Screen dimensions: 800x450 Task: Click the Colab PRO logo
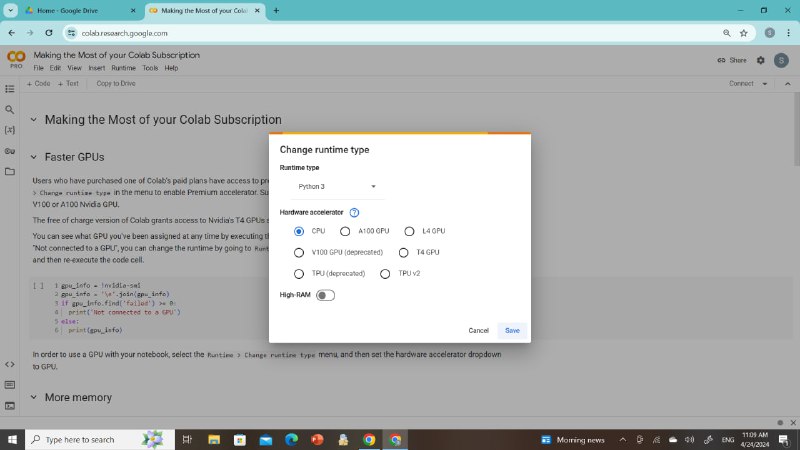pyautogui.click(x=16, y=59)
